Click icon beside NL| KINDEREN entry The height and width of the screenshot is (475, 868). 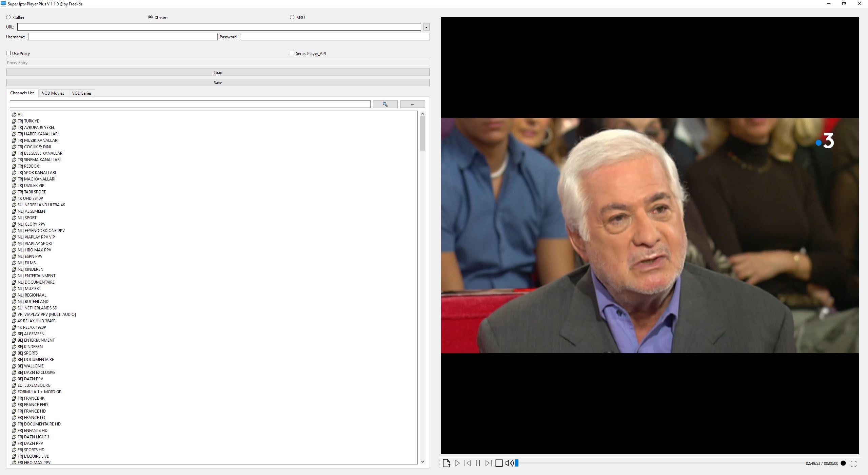click(x=14, y=269)
